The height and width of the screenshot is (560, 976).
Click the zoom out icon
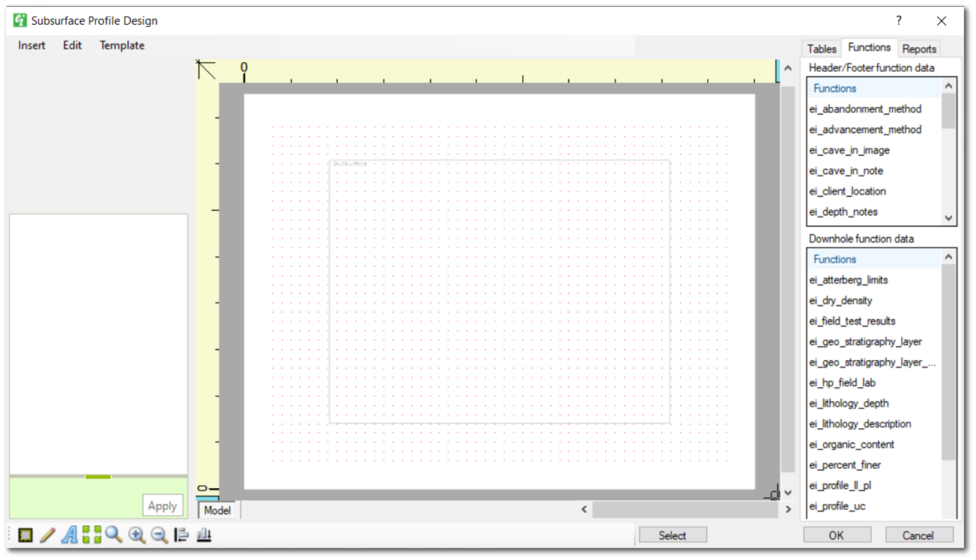[x=158, y=535]
